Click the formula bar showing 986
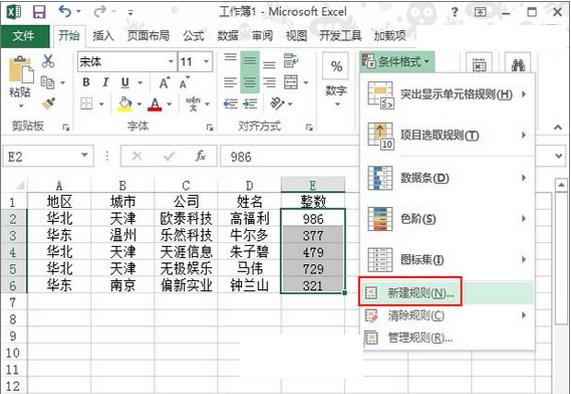Image resolution: width=571 pixels, height=394 pixels. point(290,157)
